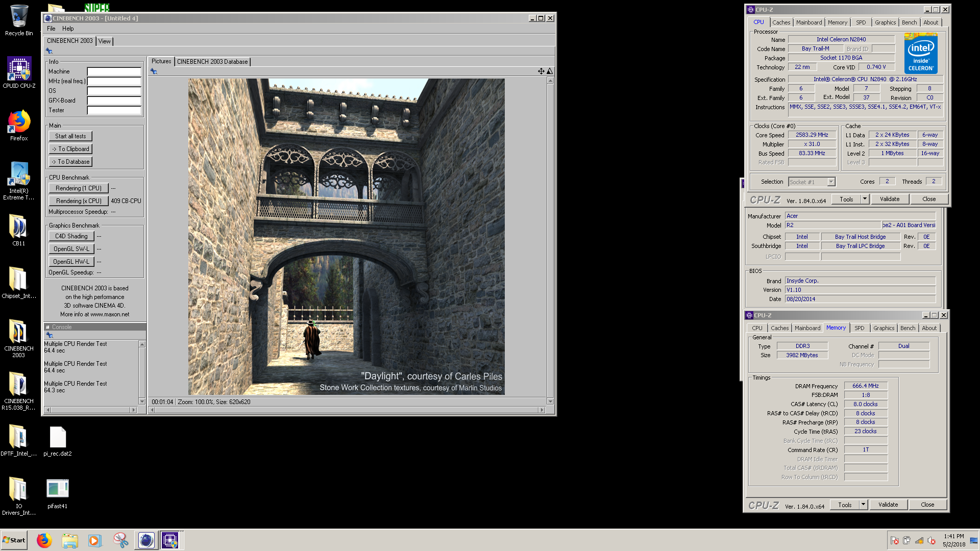The image size is (980, 551).
Task: Open the SPD tab in bottom CPU-Z window
Action: point(860,328)
